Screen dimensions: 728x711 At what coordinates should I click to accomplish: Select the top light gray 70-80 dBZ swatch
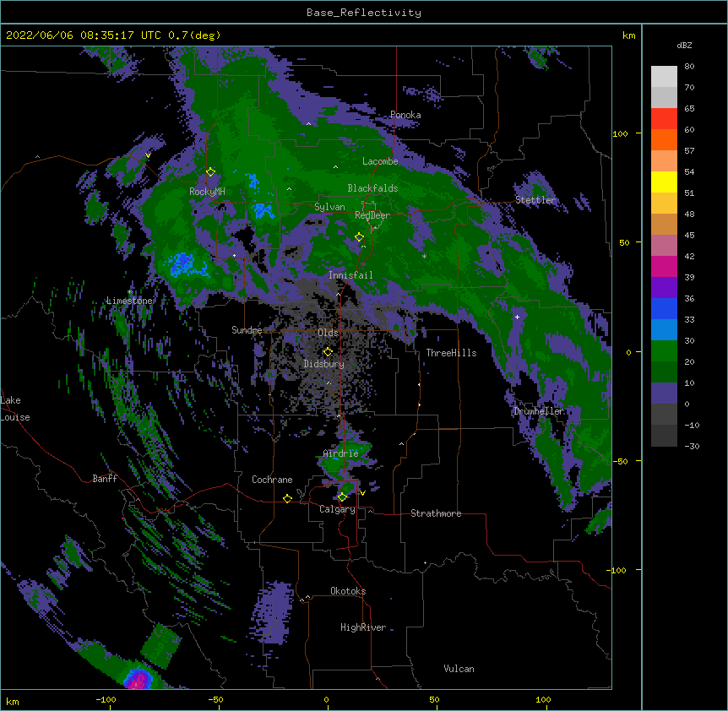(664, 77)
